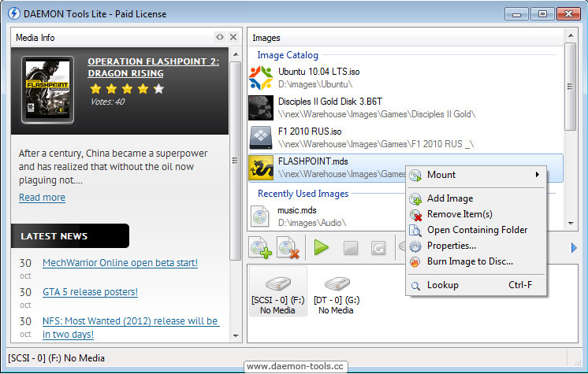Screen dimensions: 588x374
Task: Click the Operation Flashpoint cover thumbnail
Action: [47, 90]
